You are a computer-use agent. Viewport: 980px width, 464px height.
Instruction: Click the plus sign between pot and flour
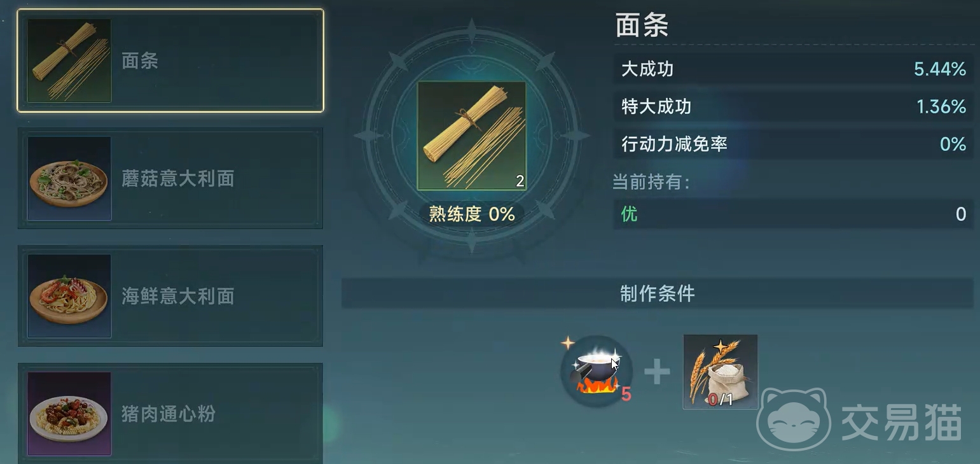[x=657, y=372]
